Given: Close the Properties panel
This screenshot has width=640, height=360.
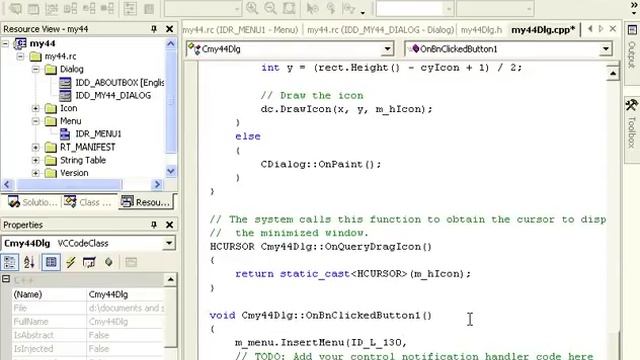Looking at the screenshot, I should point(170,224).
